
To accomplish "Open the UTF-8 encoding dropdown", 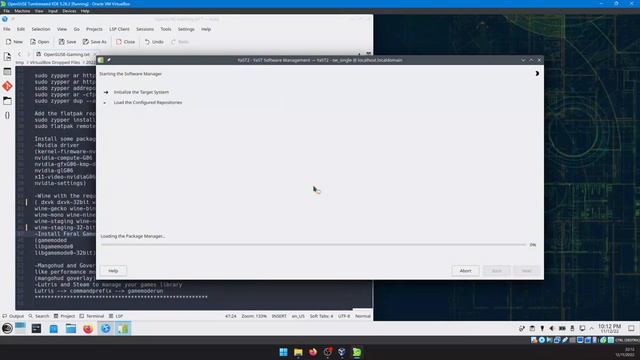I will click(344, 316).
